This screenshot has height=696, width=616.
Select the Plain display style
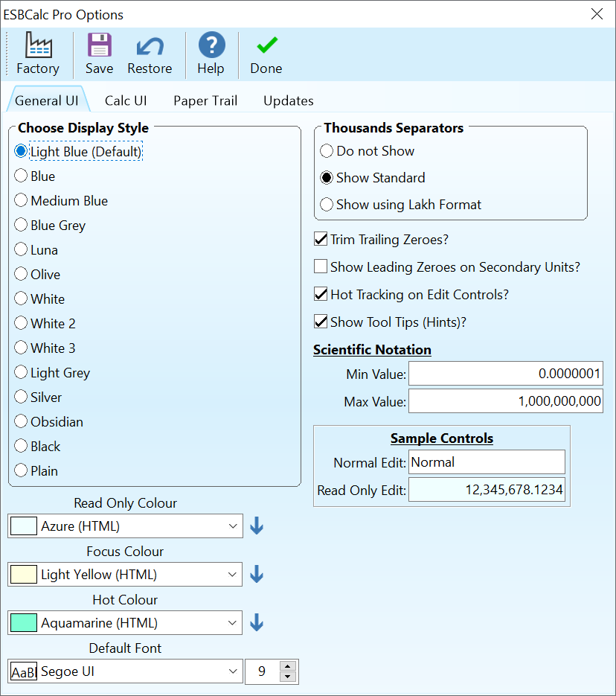tap(36, 470)
